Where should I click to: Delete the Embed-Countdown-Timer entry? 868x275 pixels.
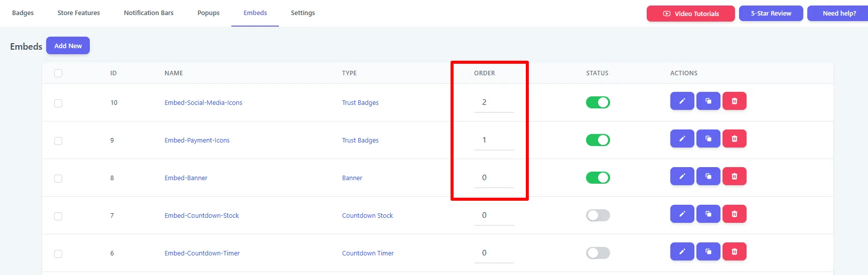pyautogui.click(x=735, y=251)
